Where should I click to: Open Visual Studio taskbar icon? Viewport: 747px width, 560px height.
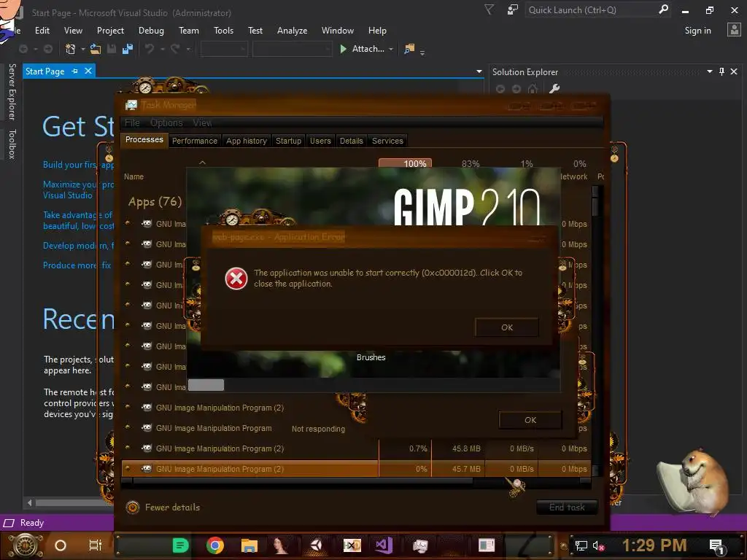click(384, 545)
